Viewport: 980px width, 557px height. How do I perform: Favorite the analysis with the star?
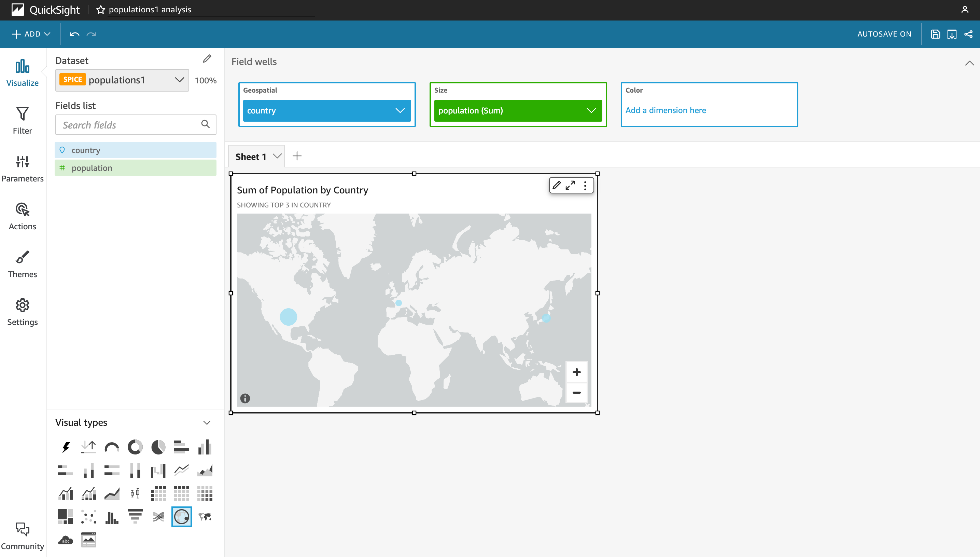(100, 10)
